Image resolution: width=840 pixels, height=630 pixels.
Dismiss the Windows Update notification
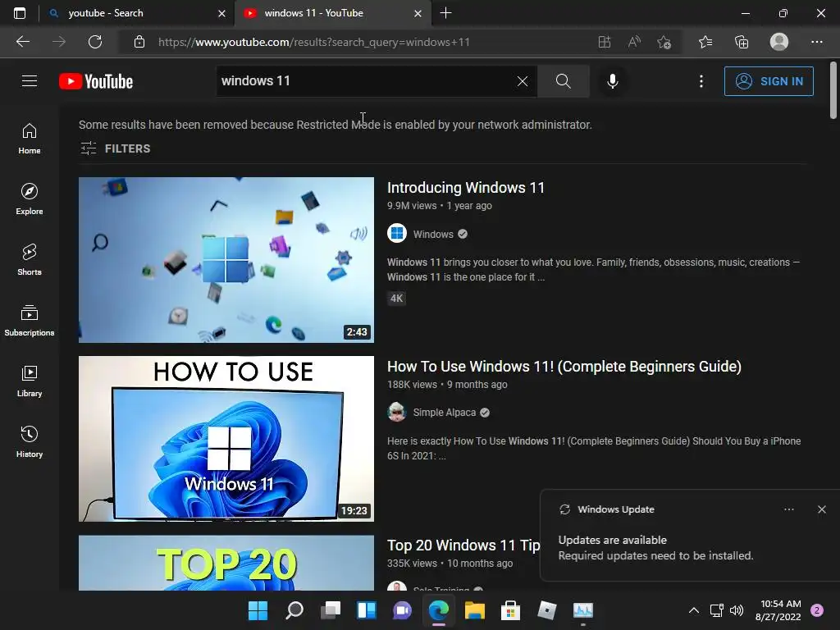(822, 509)
